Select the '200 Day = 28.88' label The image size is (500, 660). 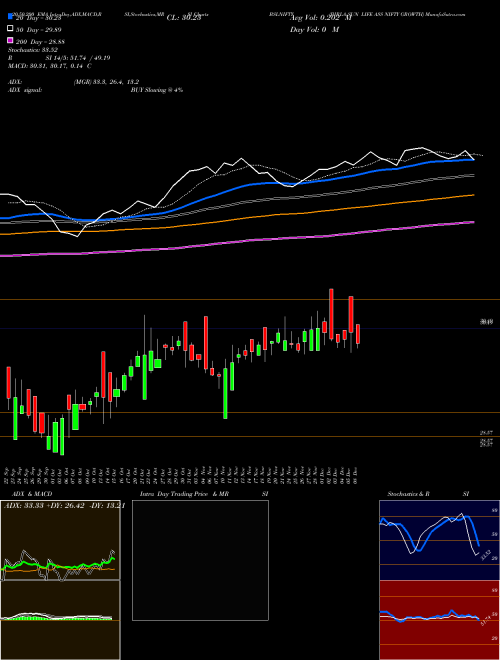coord(40,41)
